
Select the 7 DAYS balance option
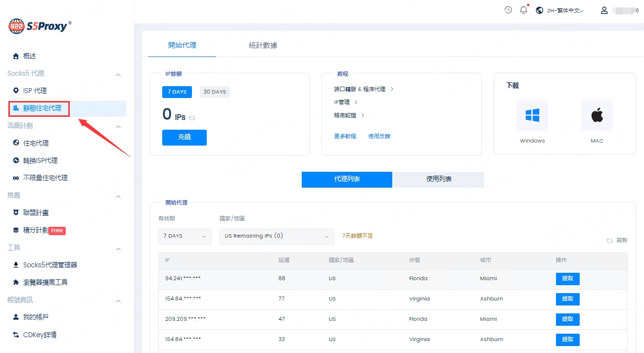(x=177, y=92)
